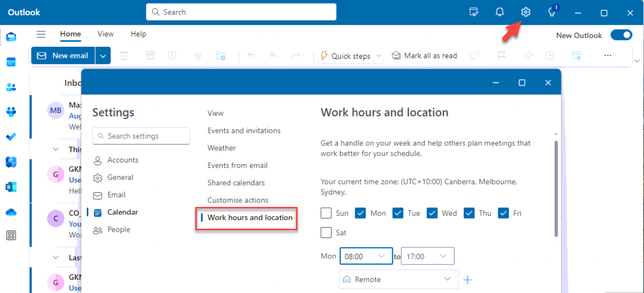Open Calendar in the left app bar
Screen dimensions: 644x293
[11, 62]
